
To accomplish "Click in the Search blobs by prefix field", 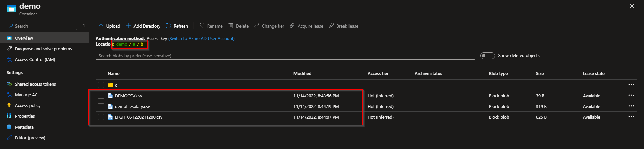I will (285, 56).
